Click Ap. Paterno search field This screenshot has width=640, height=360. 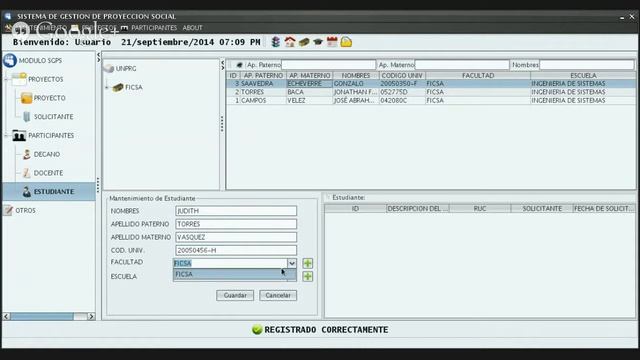(329, 65)
